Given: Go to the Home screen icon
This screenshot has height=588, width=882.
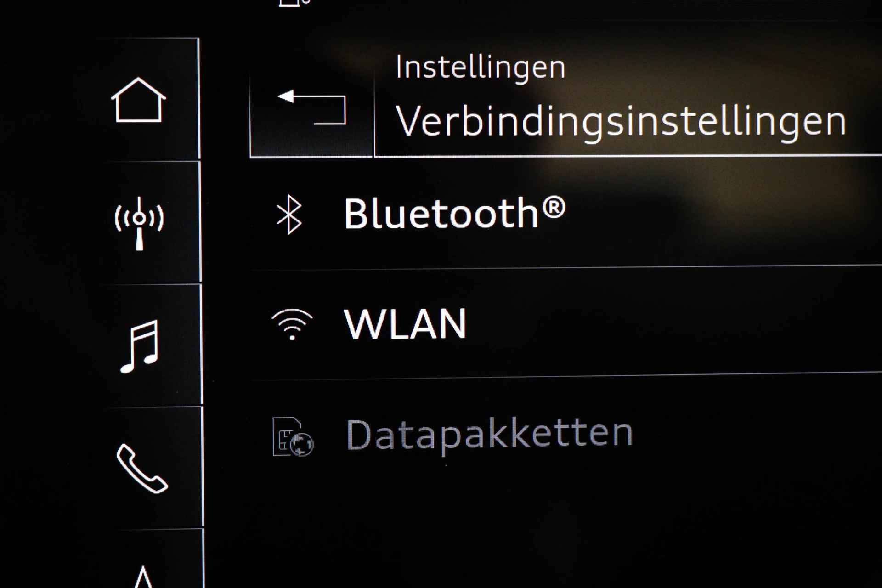Looking at the screenshot, I should point(138,100).
